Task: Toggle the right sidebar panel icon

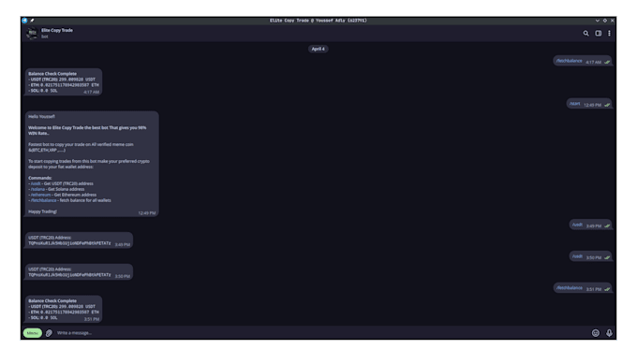Action: [x=599, y=34]
